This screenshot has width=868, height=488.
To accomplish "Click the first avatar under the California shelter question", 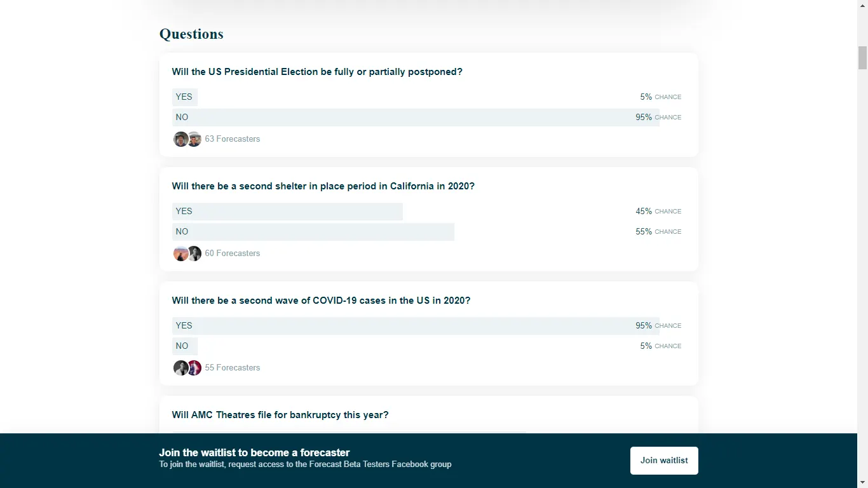I will pos(181,254).
